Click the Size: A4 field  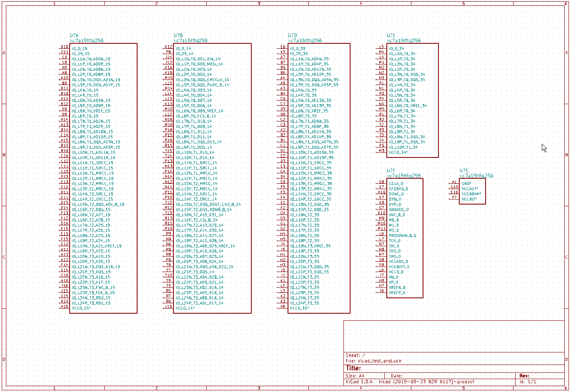click(355, 376)
